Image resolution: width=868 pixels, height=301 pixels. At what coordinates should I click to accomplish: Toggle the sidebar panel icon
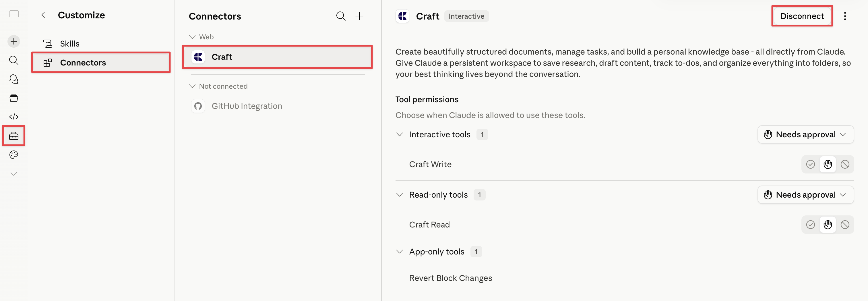[14, 14]
